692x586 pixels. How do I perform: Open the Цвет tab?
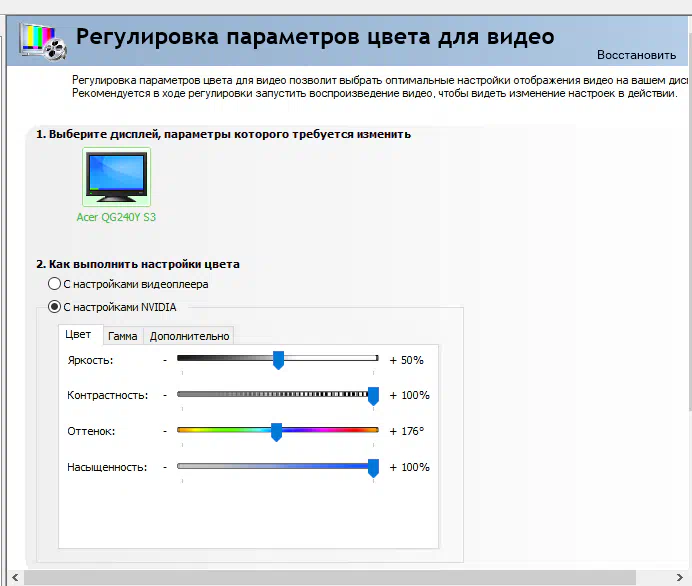point(78,336)
